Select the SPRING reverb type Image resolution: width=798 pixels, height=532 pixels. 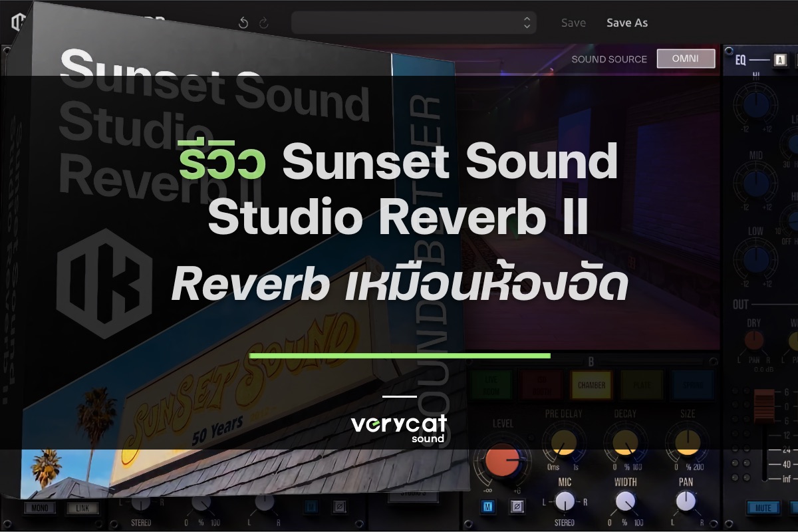pos(692,384)
